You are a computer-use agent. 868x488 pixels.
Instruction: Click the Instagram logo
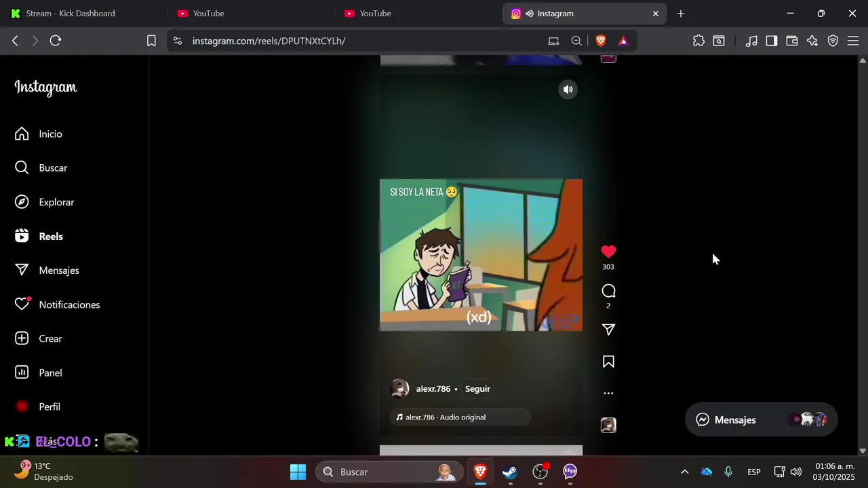pyautogui.click(x=46, y=87)
